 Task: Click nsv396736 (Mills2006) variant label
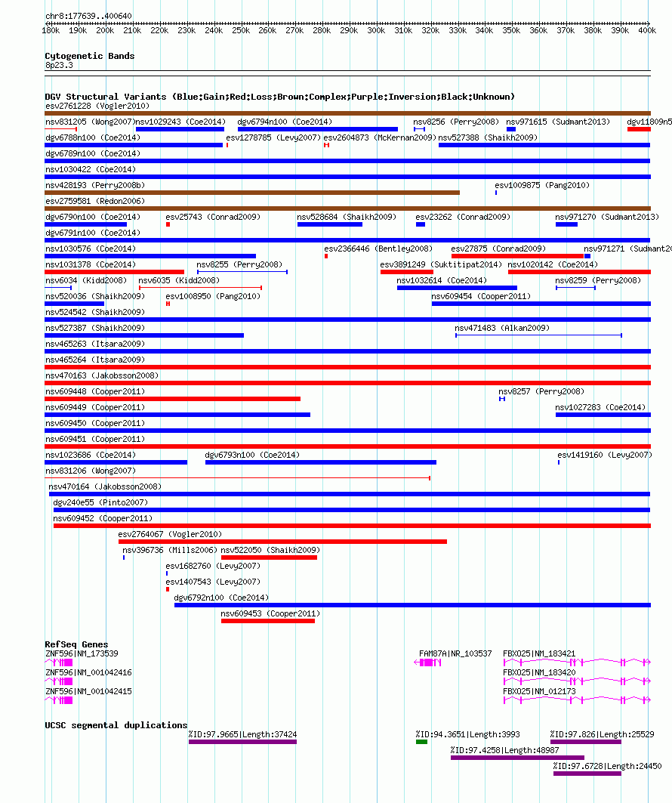(x=170, y=551)
